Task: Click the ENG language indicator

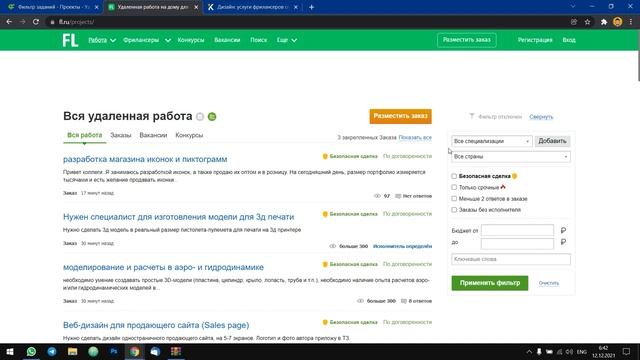Action: tap(582, 352)
